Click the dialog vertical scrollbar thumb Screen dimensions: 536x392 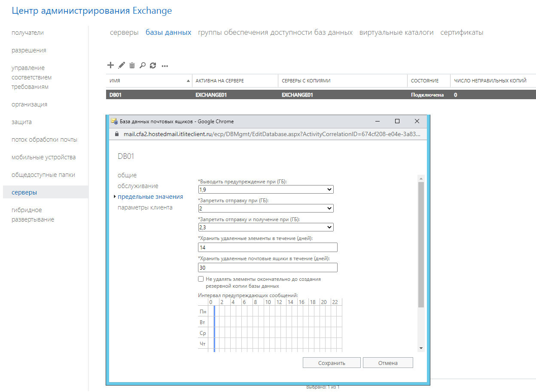tap(421, 245)
